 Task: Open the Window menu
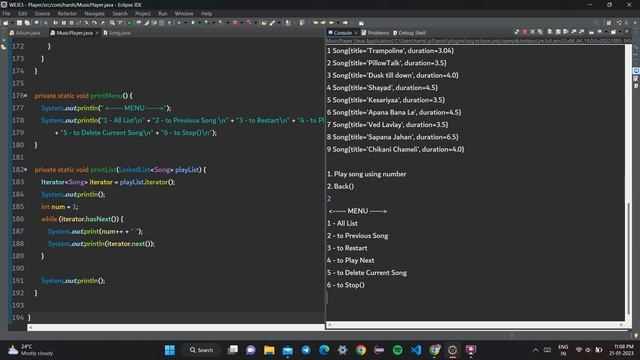pos(184,13)
